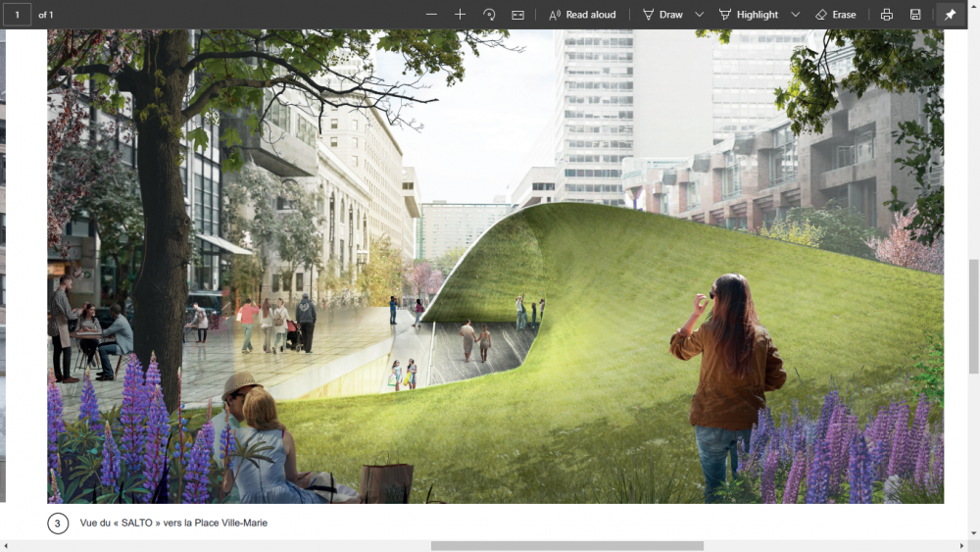The width and height of the screenshot is (980, 552).
Task: Choose the Erase tool
Action: pyautogui.click(x=835, y=15)
